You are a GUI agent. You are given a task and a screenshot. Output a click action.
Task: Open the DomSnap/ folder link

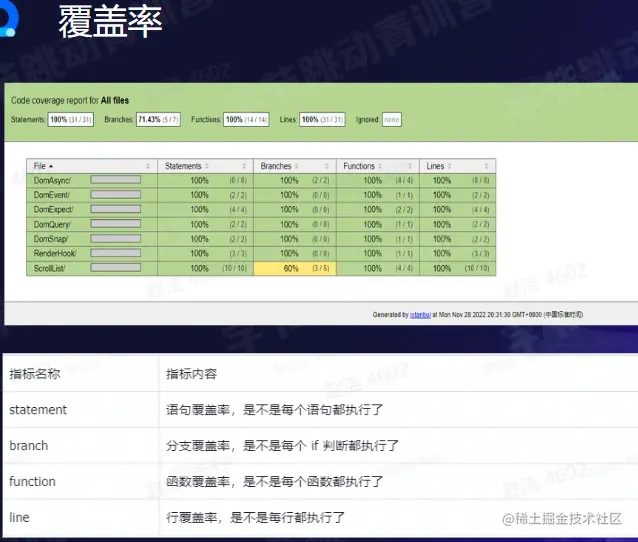[x=51, y=239]
